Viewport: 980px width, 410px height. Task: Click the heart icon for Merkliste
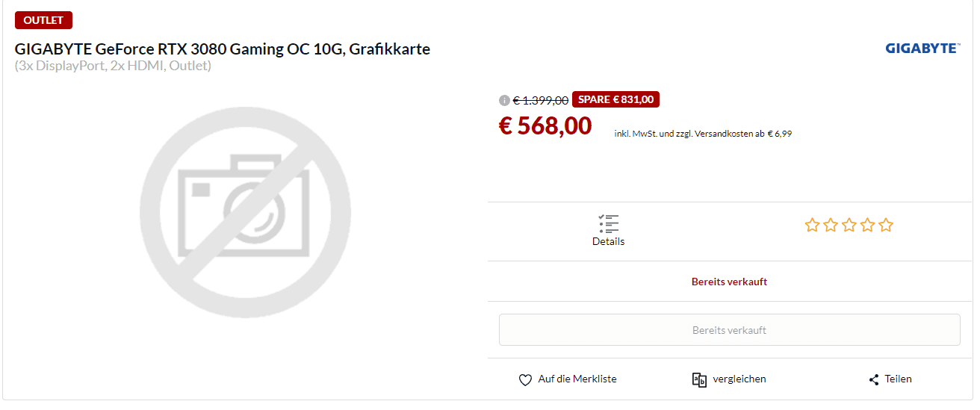[525, 379]
